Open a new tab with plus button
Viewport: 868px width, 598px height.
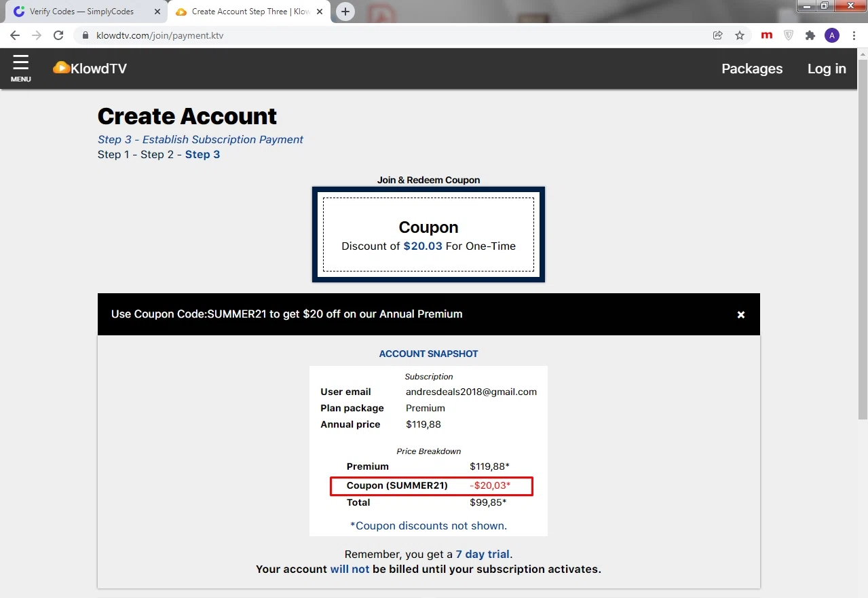pos(345,12)
